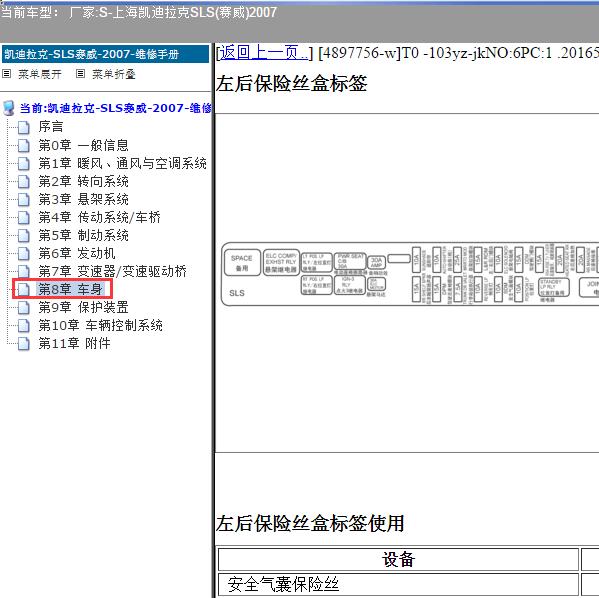Click the 当前车型 title bar text
599x598 pixels.
(x=139, y=12)
